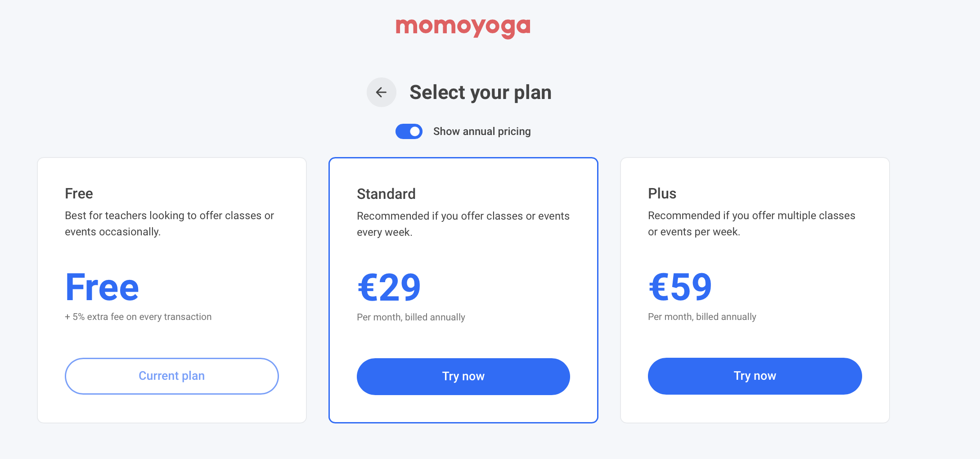980x459 pixels.
Task: Toggle the annual pricing switch
Action: click(x=409, y=131)
